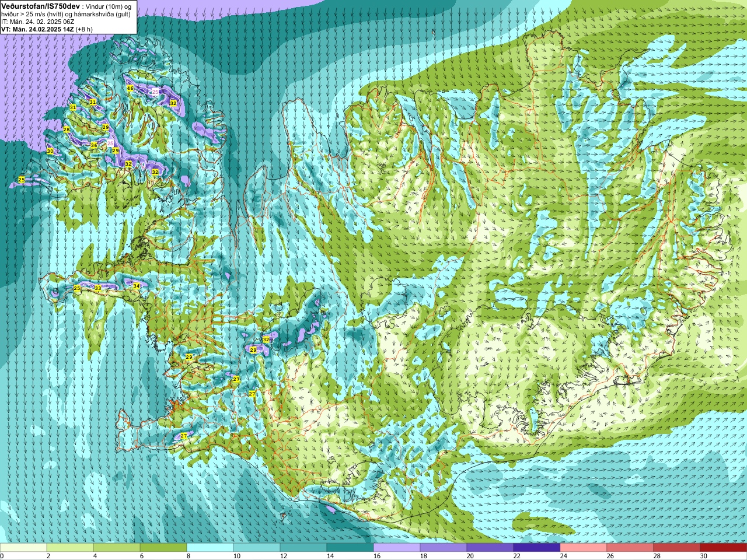Click the legend tick label 24
Viewport: 747px width, 560px height.
point(564,556)
